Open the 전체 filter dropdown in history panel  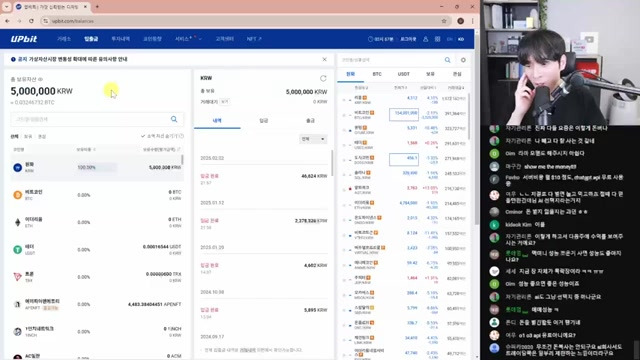(x=313, y=139)
